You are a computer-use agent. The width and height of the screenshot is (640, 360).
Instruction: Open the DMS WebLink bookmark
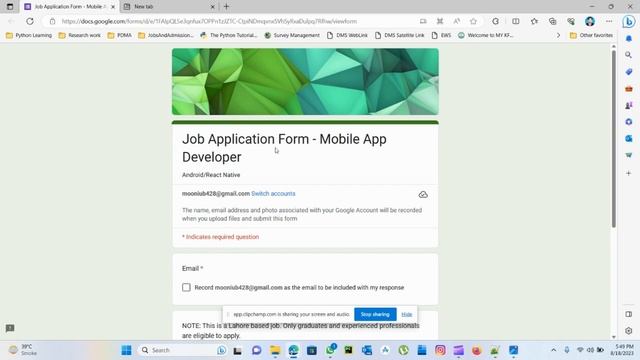347,36
